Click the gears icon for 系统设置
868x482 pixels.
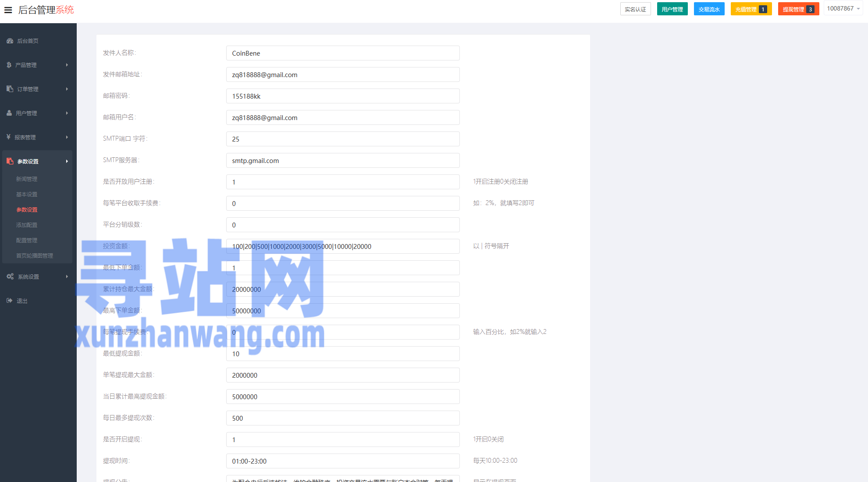[10, 276]
